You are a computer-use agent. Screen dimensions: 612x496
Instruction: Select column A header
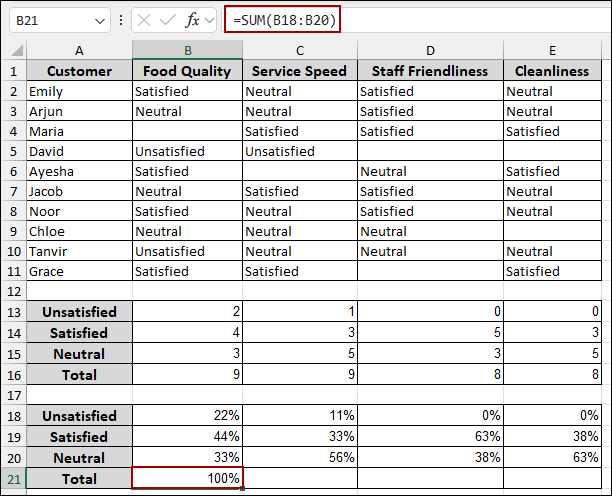point(79,50)
